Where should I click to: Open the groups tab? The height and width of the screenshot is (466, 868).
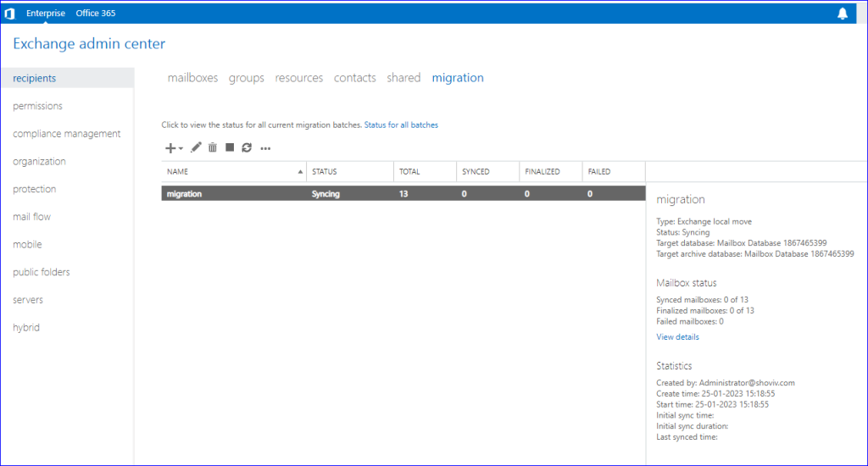(247, 78)
